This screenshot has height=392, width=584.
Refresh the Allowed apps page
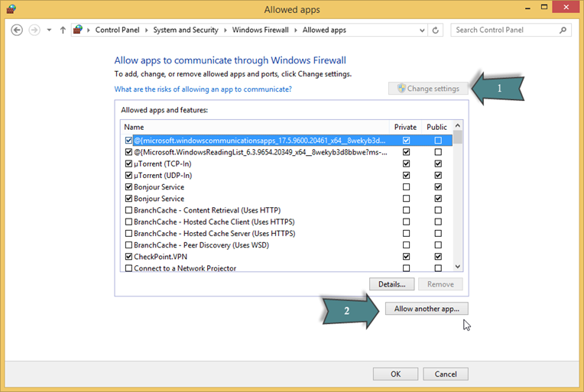435,30
